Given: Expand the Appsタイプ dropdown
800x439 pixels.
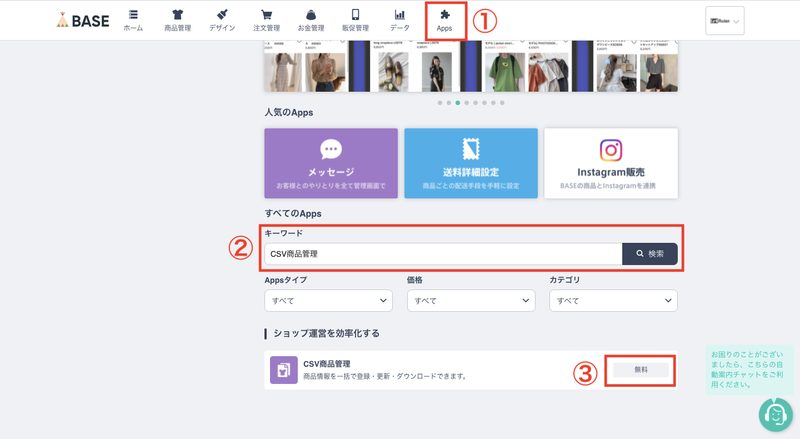Looking at the screenshot, I should click(328, 301).
